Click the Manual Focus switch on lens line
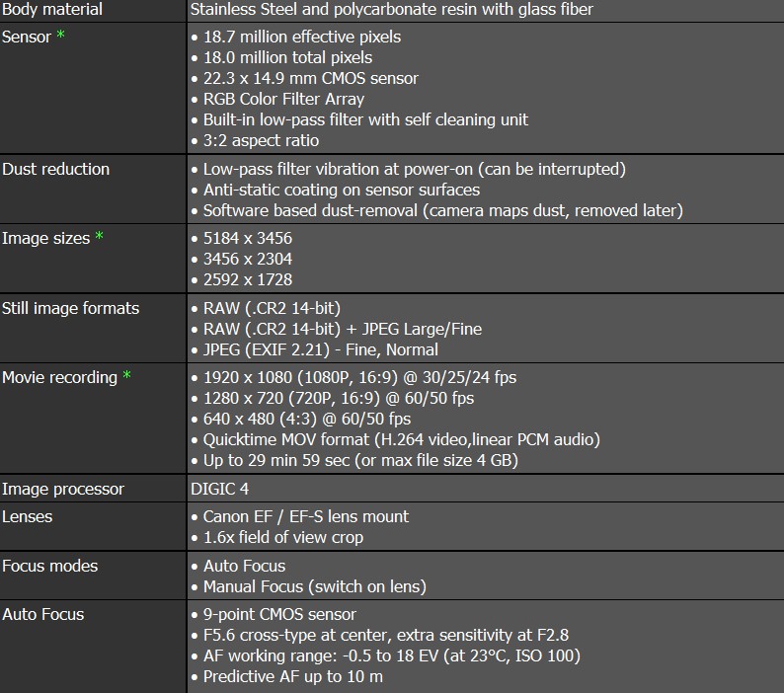784x693 pixels. [314, 586]
